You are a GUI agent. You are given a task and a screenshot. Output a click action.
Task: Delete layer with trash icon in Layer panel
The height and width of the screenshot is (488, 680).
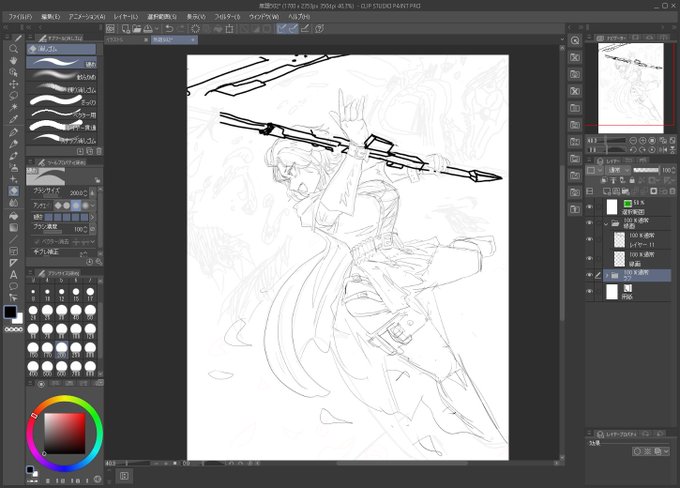[672, 191]
